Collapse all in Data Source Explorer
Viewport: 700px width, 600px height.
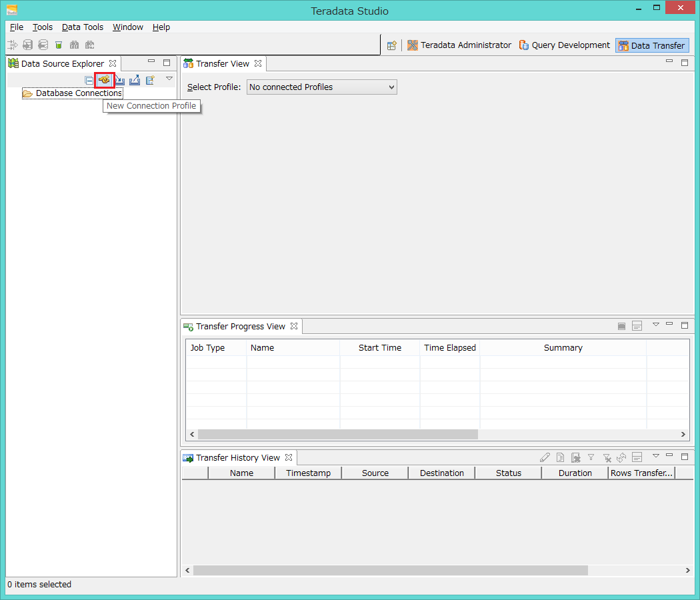pyautogui.click(x=89, y=81)
